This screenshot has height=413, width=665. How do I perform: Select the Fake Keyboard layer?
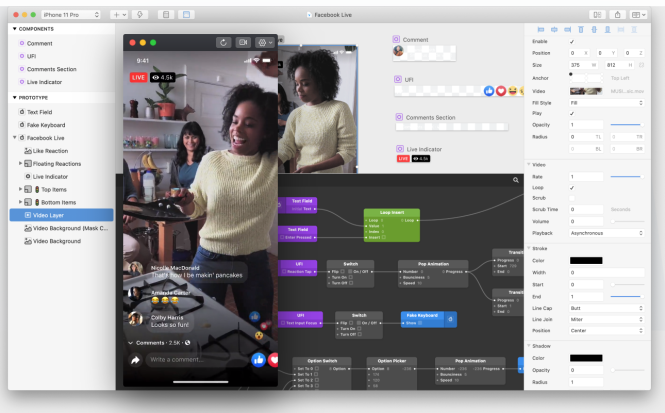coord(61,125)
